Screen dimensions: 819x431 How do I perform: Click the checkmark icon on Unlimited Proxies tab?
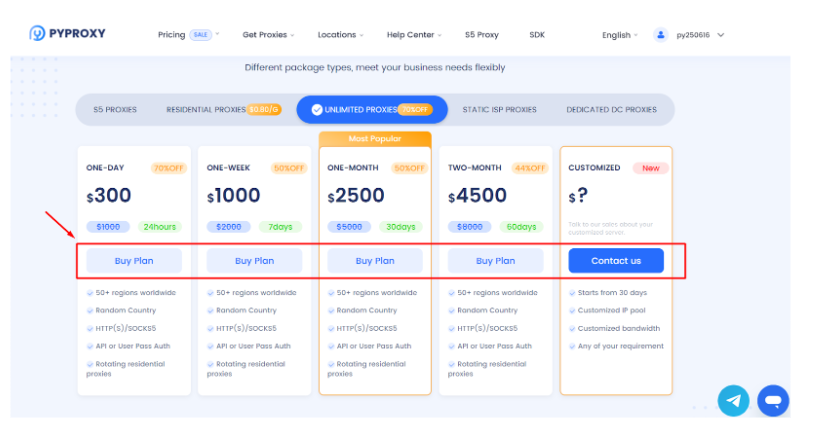[x=317, y=110]
